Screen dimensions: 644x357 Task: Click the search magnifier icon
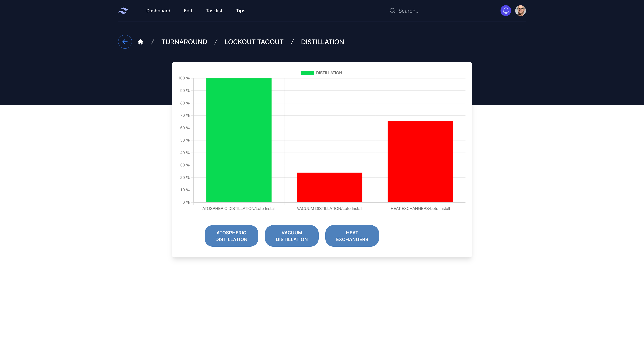pyautogui.click(x=392, y=11)
